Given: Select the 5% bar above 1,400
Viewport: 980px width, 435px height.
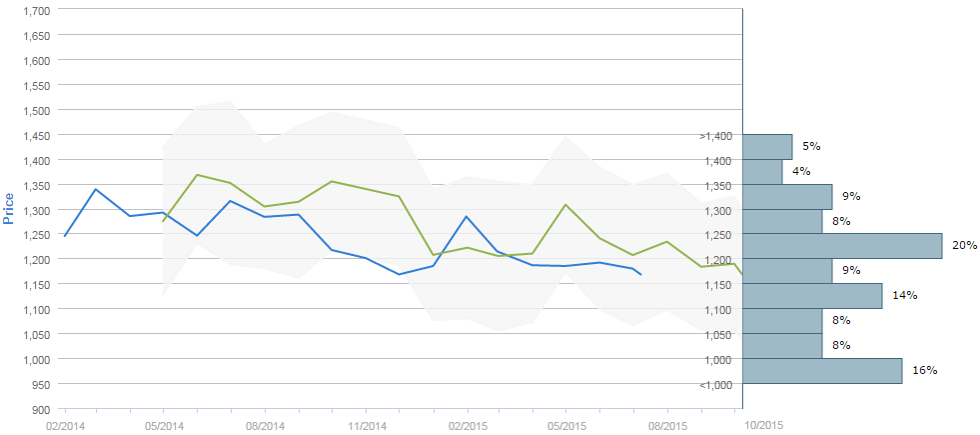Looking at the screenshot, I should click(x=767, y=146).
